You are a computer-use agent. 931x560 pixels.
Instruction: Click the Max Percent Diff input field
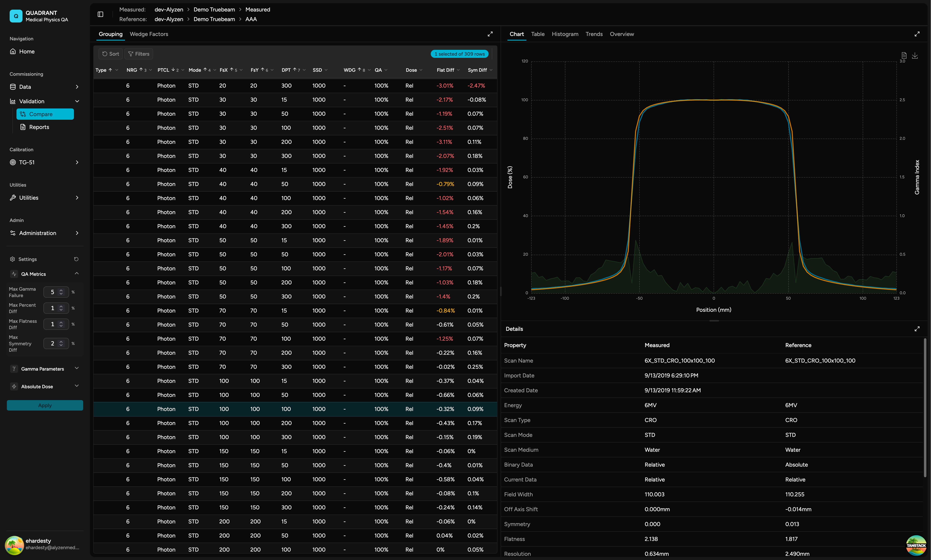click(x=52, y=308)
